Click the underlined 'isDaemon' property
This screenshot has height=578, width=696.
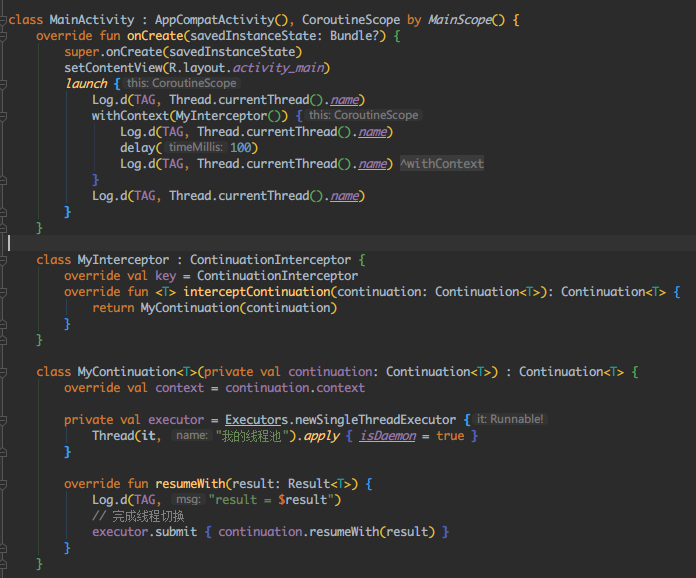pos(388,435)
